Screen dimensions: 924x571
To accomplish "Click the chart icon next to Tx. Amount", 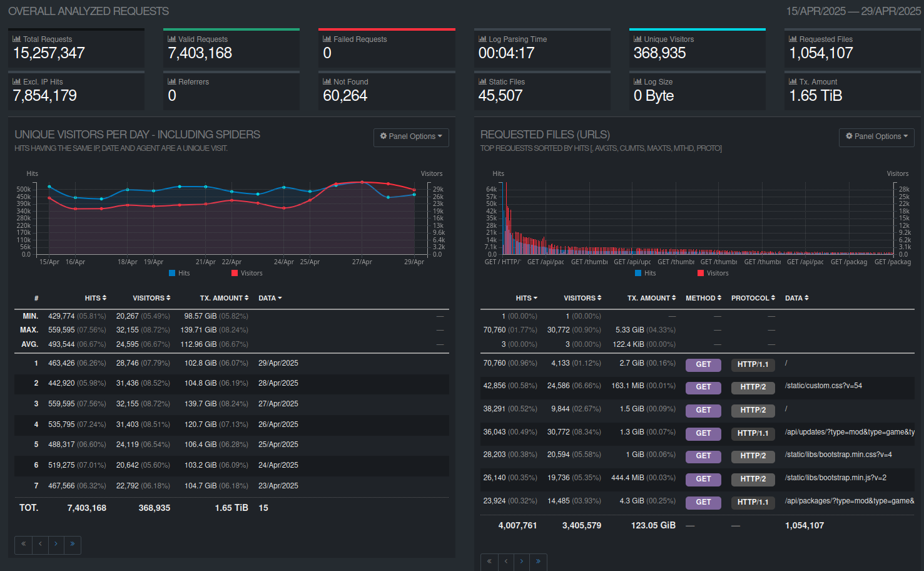I will click(793, 81).
